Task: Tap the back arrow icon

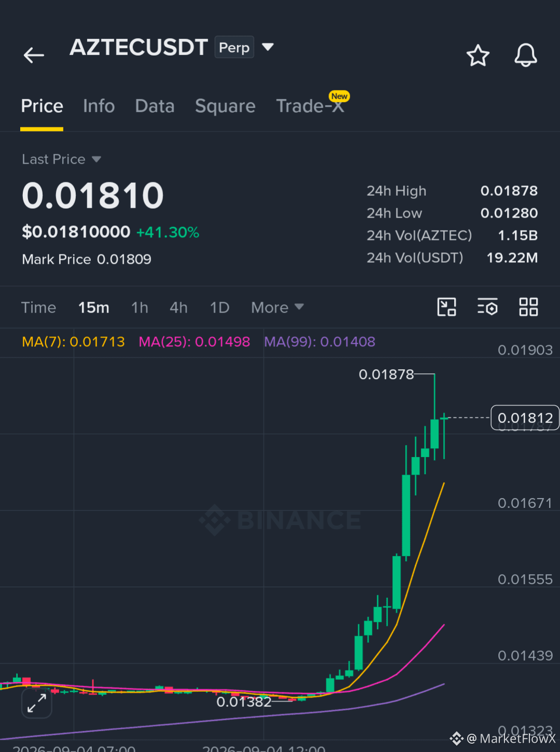Action: tap(34, 55)
